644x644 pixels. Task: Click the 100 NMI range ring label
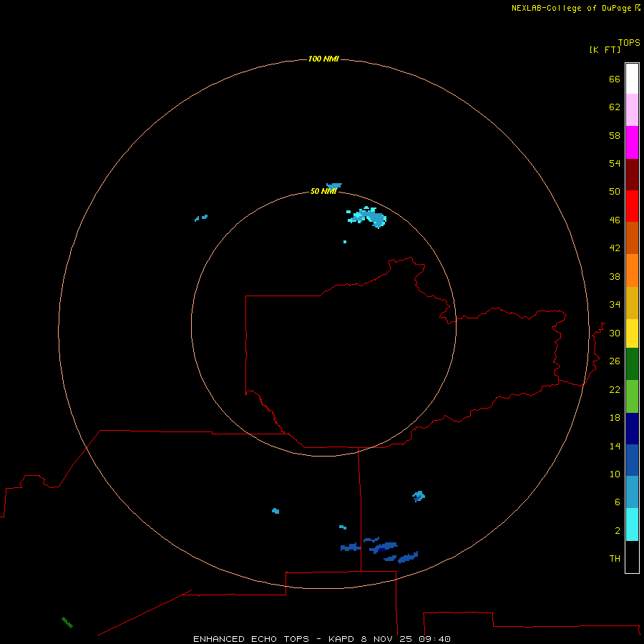(x=323, y=59)
